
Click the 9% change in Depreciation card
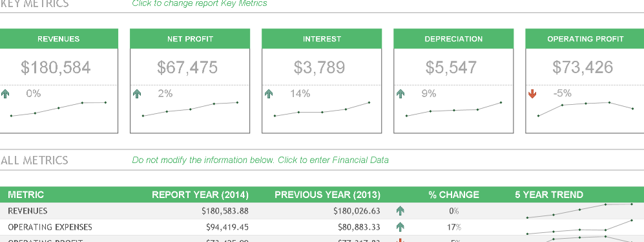pyautogui.click(x=429, y=94)
